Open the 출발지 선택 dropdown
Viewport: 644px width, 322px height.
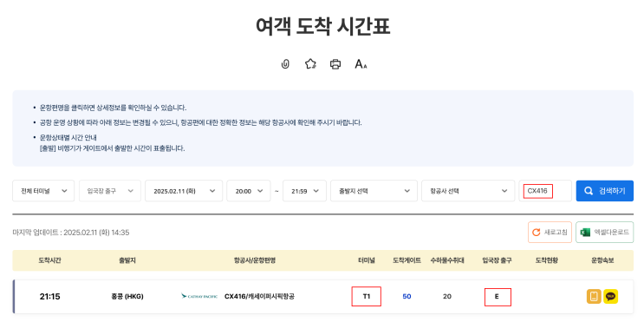374,191
